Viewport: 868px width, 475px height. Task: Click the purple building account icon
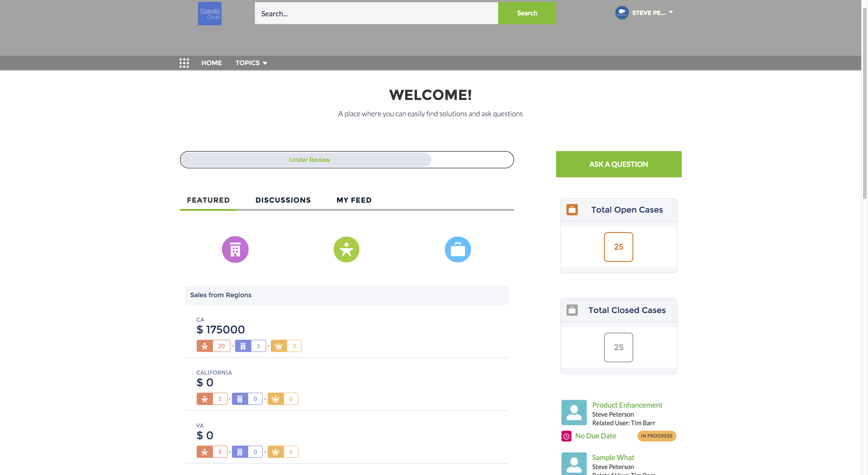coord(235,249)
